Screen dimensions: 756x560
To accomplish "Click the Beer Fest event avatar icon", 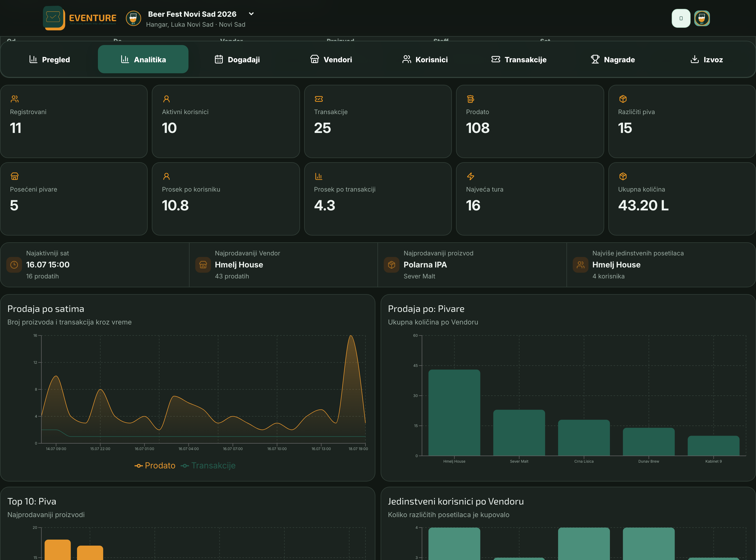I will tap(133, 18).
